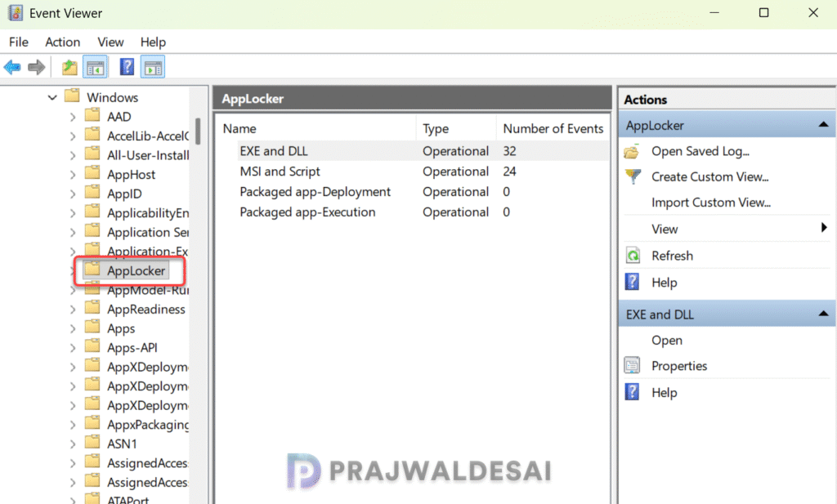Viewport: 837px width, 504px height.
Task: Toggle Show/Hide Console Tree toolbar icon
Action: (x=96, y=67)
